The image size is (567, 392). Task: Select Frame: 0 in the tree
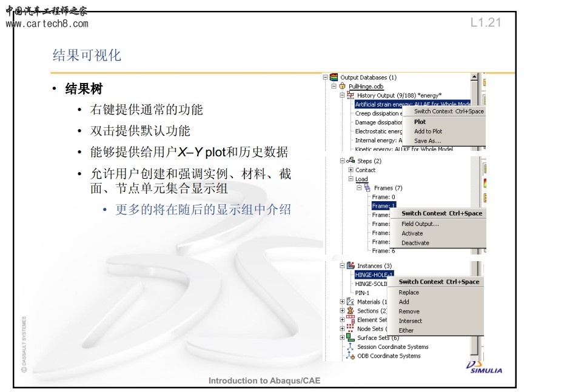coord(383,197)
